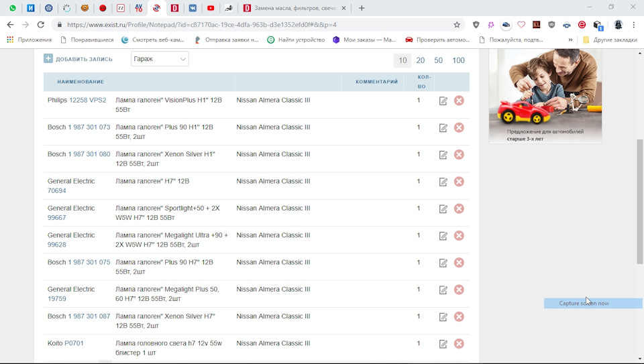644x364 pixels.
Task: Edit the Bosch 1 987 301 087 entry
Action: [443, 317]
